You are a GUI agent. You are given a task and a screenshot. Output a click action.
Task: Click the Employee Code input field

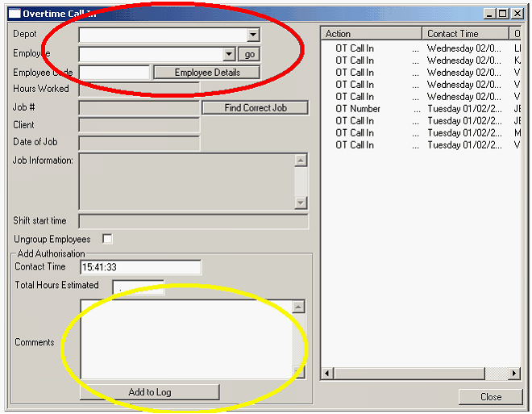pyautogui.click(x=114, y=73)
